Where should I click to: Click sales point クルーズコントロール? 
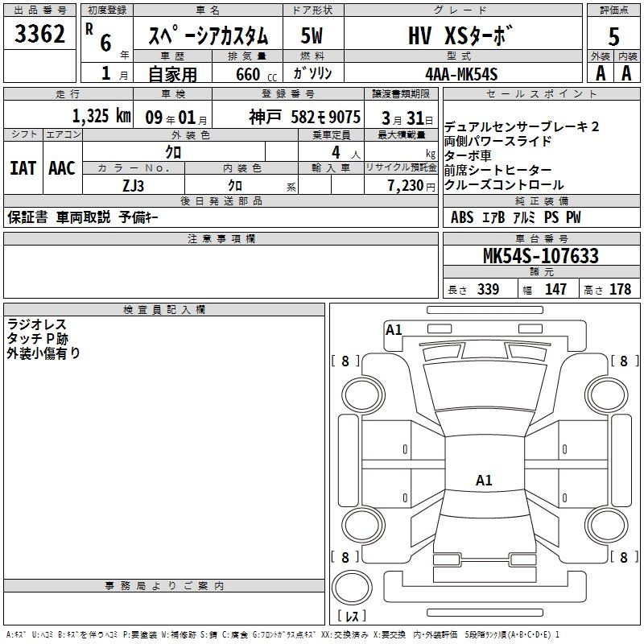click(504, 184)
